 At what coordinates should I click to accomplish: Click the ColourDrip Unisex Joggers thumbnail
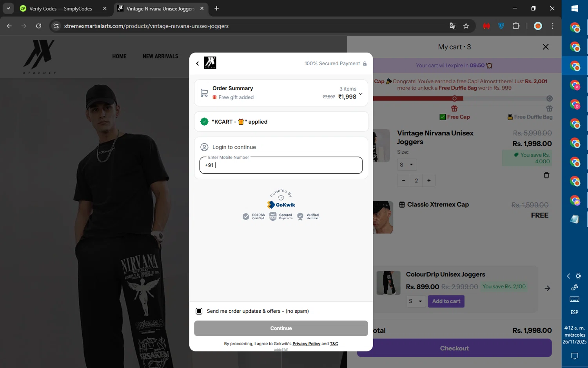click(388, 283)
